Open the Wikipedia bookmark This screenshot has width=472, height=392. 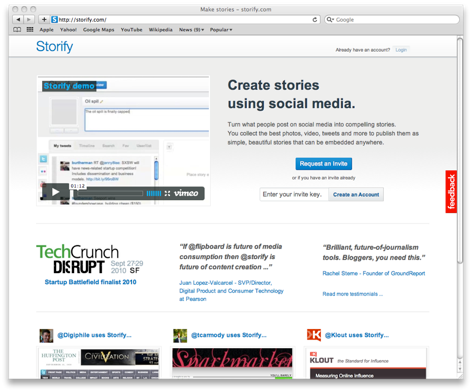(x=160, y=30)
